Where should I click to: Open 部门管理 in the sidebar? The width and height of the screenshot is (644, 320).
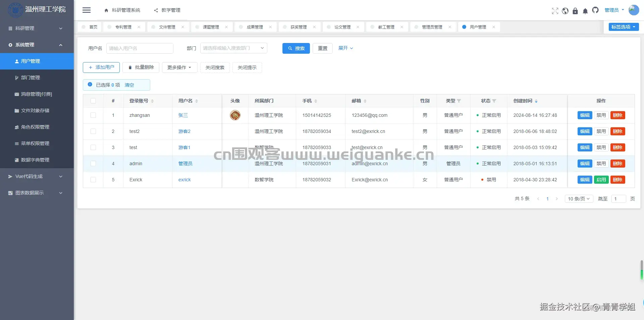(37, 78)
